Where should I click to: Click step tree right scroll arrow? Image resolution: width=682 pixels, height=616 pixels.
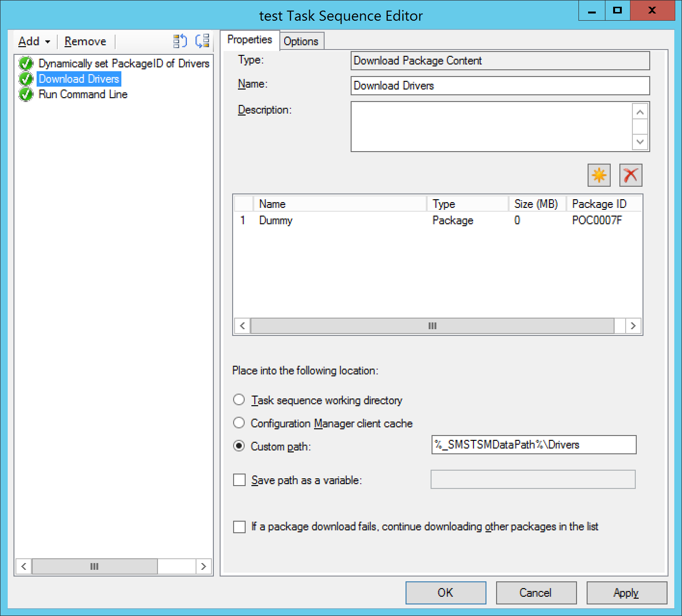click(x=203, y=566)
